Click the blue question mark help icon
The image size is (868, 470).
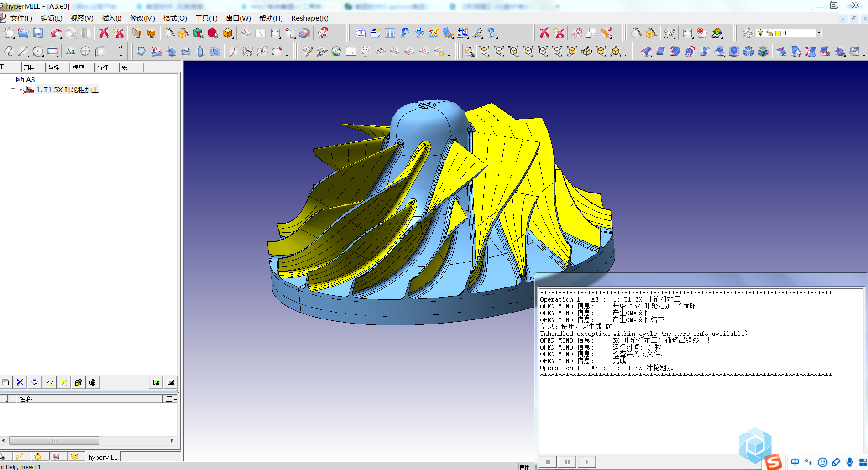point(492,33)
